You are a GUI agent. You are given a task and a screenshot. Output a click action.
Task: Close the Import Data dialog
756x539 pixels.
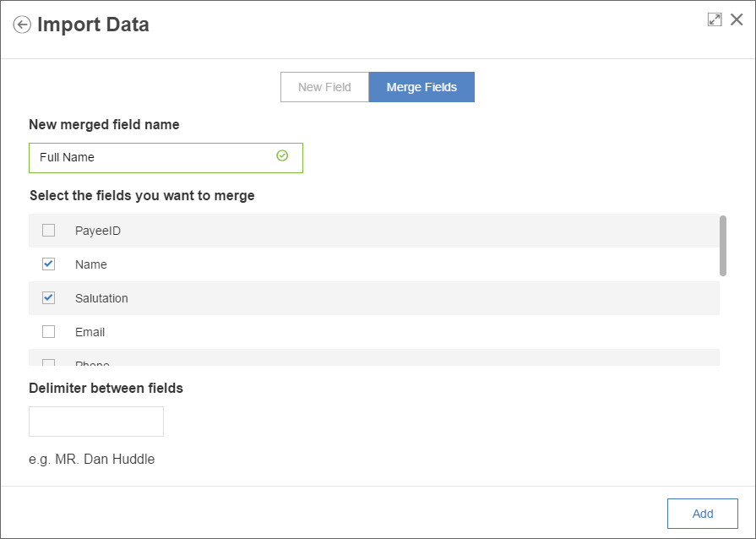coord(737,19)
